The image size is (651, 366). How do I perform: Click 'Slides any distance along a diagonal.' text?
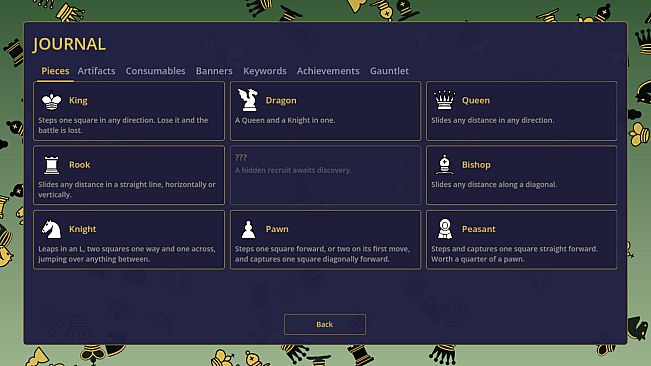click(494, 185)
